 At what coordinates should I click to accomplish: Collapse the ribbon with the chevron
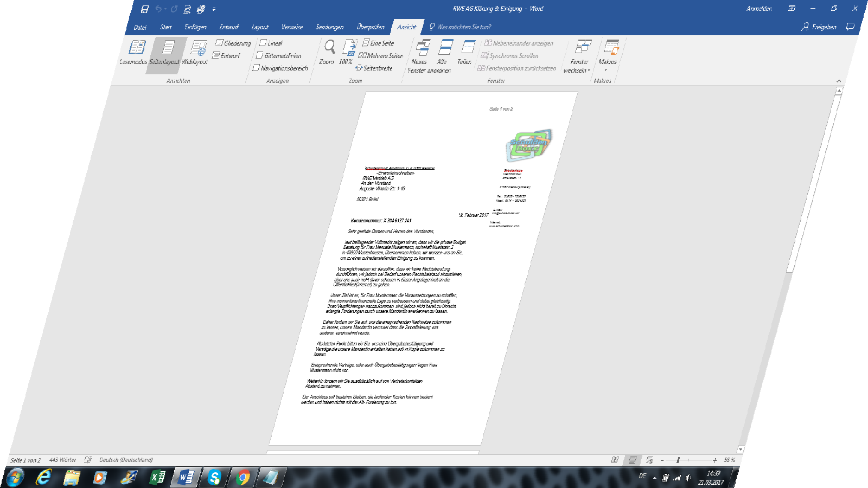(839, 81)
